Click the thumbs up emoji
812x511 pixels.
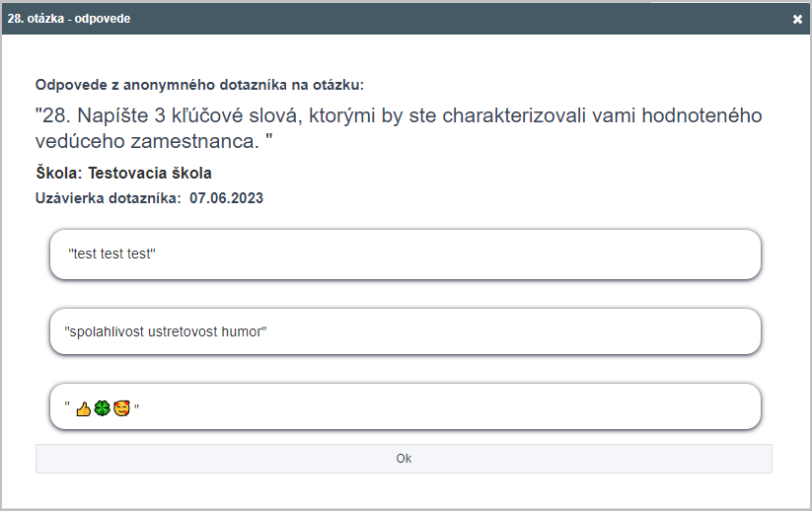(83, 407)
